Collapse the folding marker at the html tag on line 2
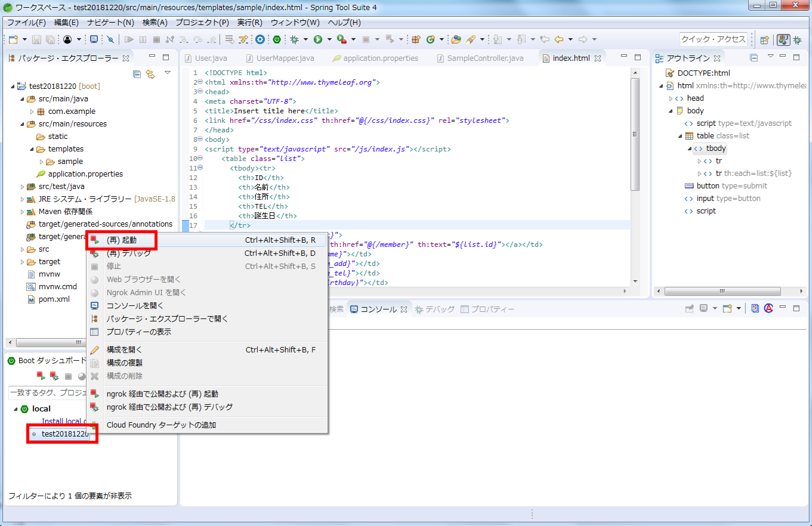 pyautogui.click(x=200, y=82)
